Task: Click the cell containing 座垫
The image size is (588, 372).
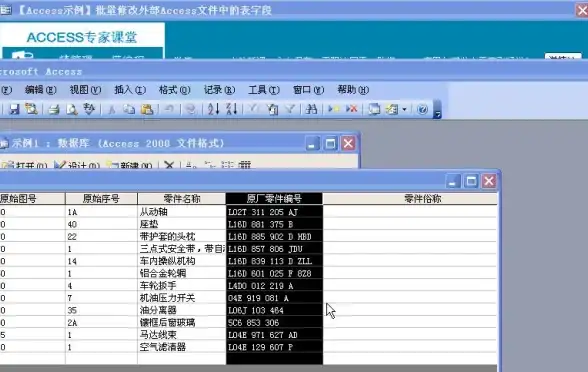Action: click(x=182, y=224)
